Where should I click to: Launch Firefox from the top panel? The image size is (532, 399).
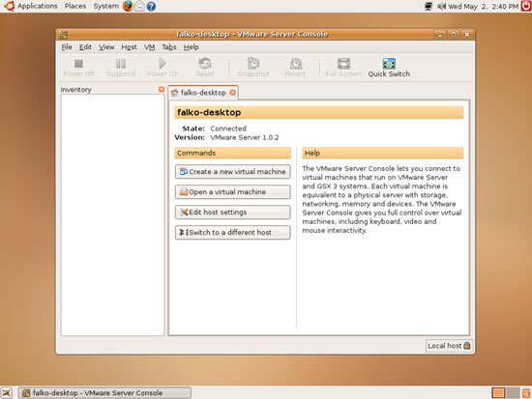tap(128, 6)
